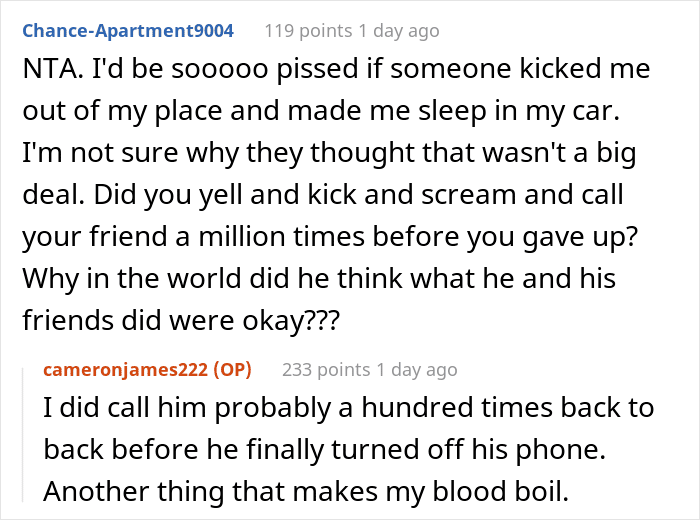The height and width of the screenshot is (520, 700).
Task: Click the sentence Another thing that makes my blood boil
Action: [306, 491]
